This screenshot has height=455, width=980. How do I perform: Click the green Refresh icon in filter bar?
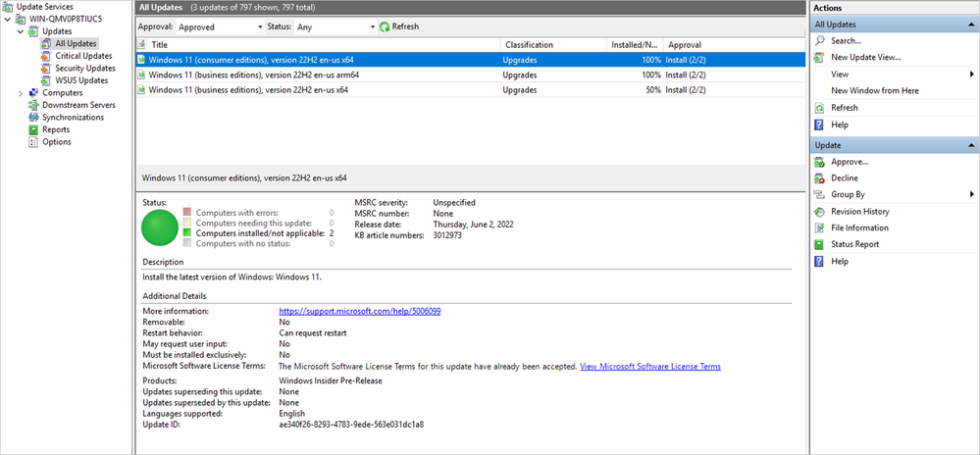pyautogui.click(x=385, y=26)
